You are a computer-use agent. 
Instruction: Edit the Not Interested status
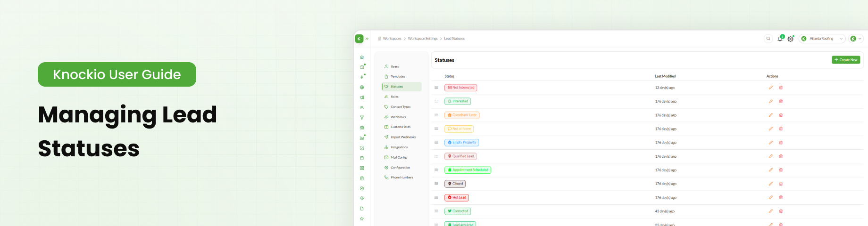pyautogui.click(x=771, y=88)
